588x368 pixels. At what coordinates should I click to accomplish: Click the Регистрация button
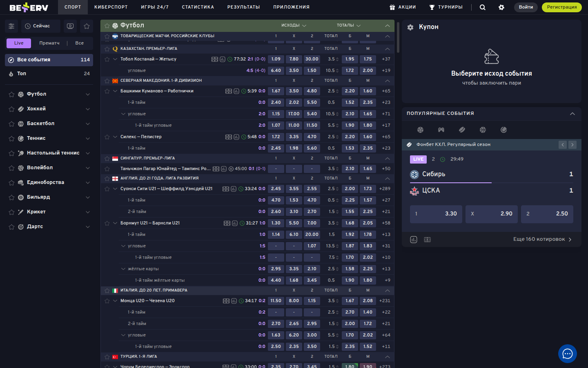[x=561, y=7]
